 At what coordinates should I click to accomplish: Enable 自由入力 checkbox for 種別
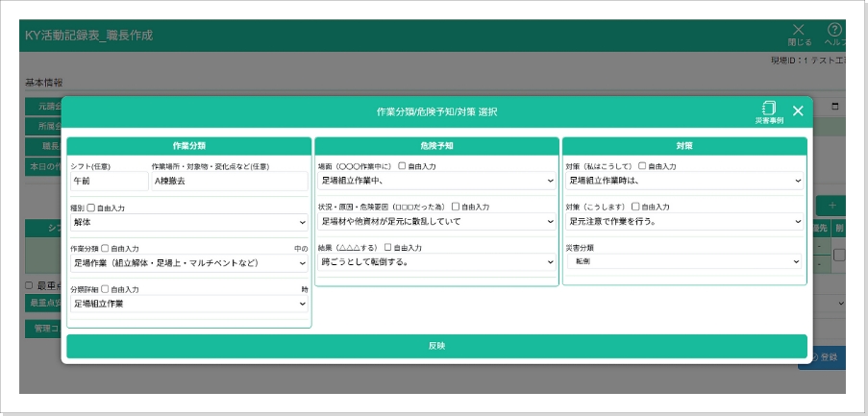point(91,207)
